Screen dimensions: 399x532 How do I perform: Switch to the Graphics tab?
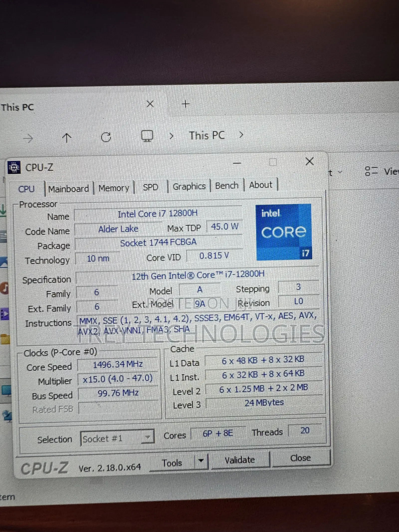point(189,186)
